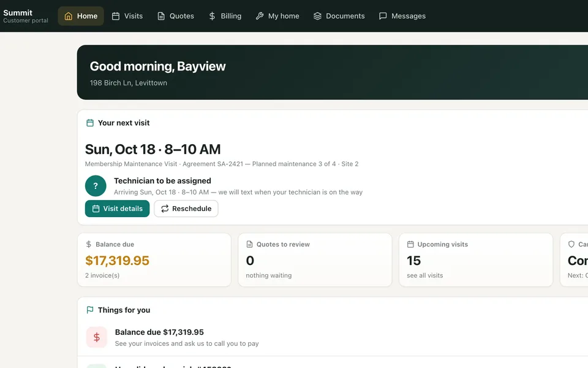The image size is (588, 368).
Task: Open the Home tab
Action: pyautogui.click(x=81, y=16)
